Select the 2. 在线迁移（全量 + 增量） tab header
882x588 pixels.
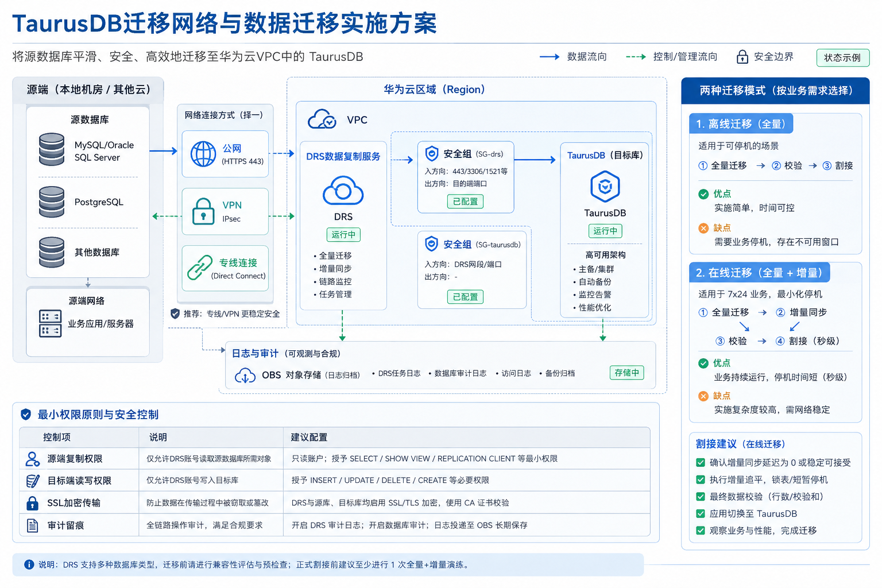tap(759, 272)
